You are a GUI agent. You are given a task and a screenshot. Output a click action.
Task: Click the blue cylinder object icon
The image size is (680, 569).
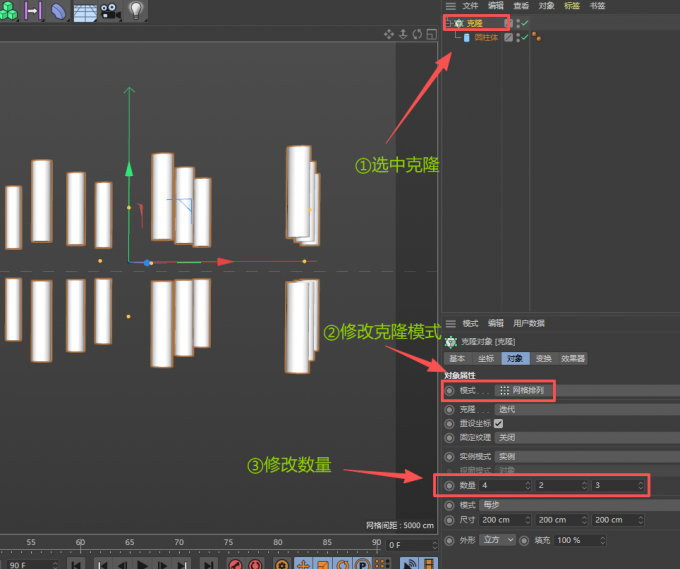tap(467, 38)
